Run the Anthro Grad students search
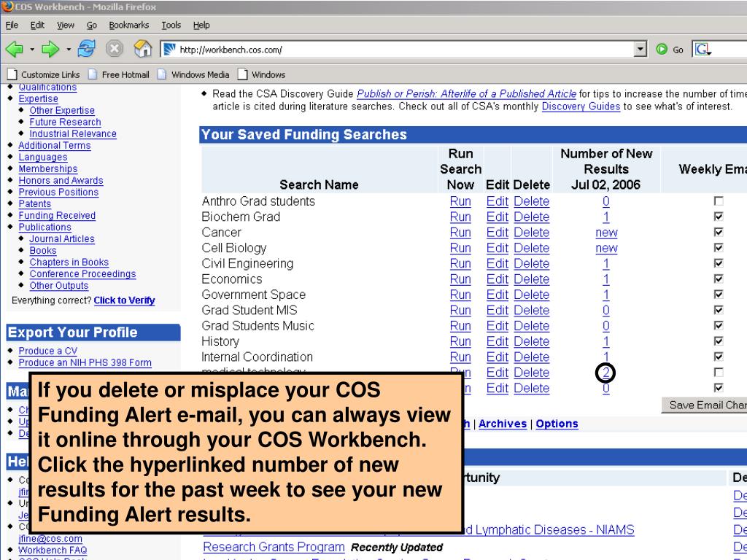 pos(460,201)
